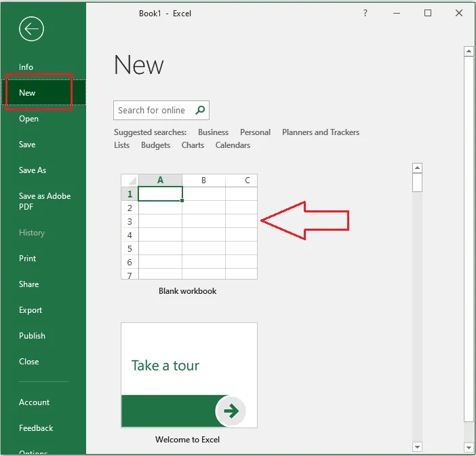Minimize the Excel window

coord(397,13)
